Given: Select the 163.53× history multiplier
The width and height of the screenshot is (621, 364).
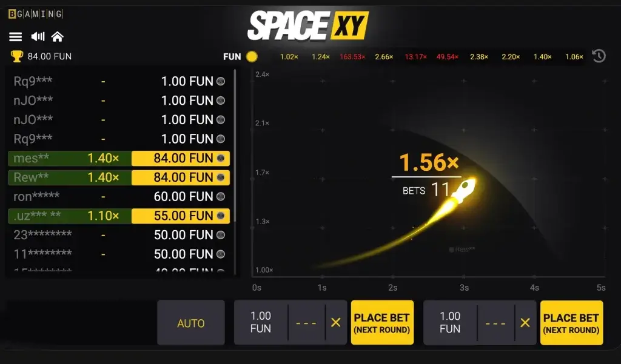Looking at the screenshot, I should (x=352, y=57).
